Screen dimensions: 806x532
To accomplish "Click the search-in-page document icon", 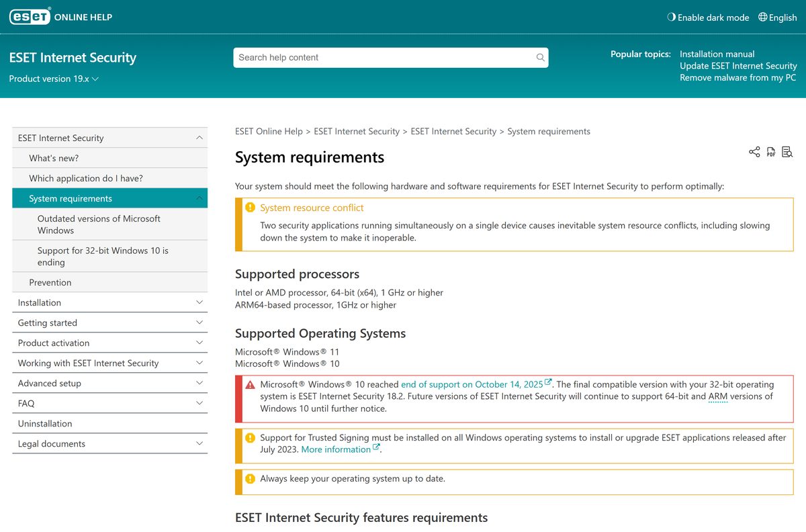I will coord(787,152).
